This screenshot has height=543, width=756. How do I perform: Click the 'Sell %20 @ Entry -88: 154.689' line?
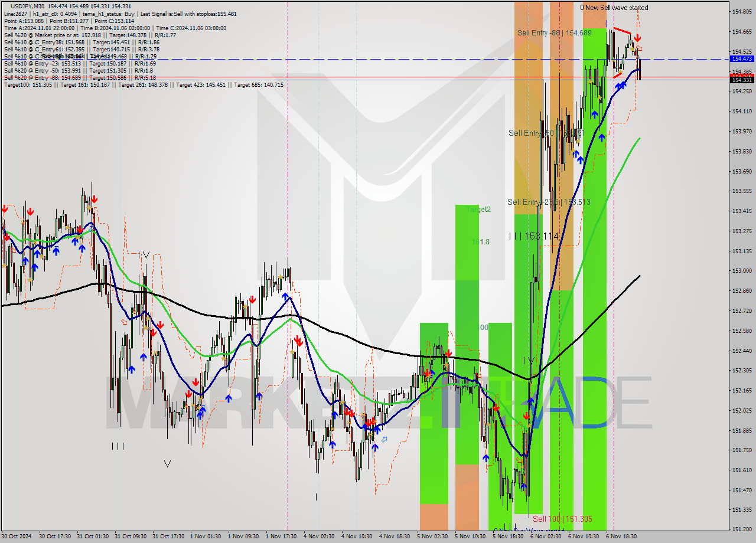pos(80,77)
